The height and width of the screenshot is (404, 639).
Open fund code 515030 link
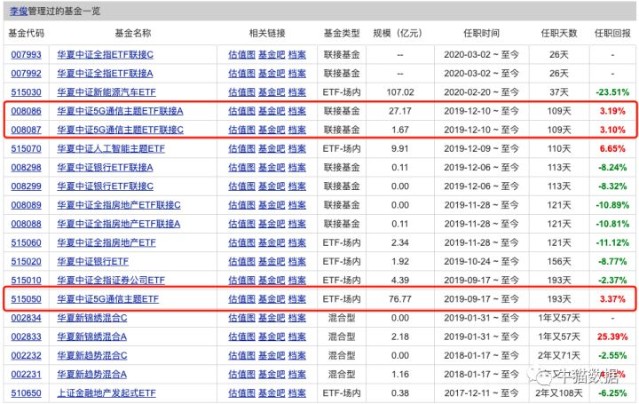[x=26, y=92]
